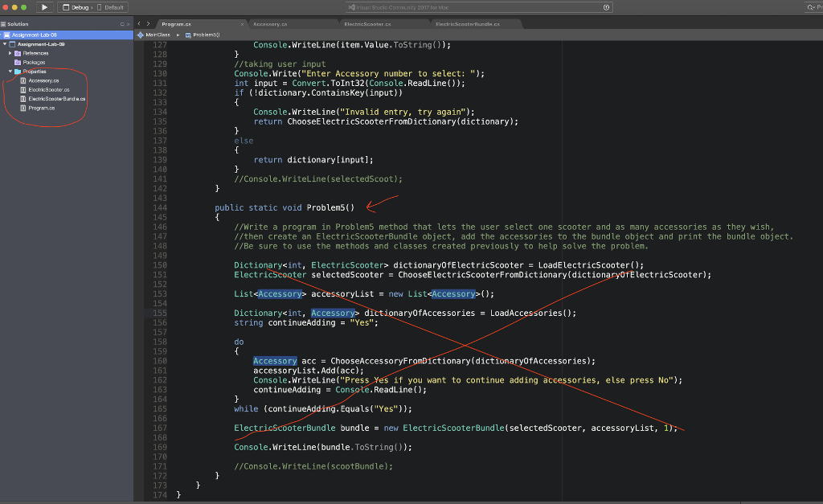Expand the References node
This screenshot has height=504, width=823.
pyautogui.click(x=10, y=53)
